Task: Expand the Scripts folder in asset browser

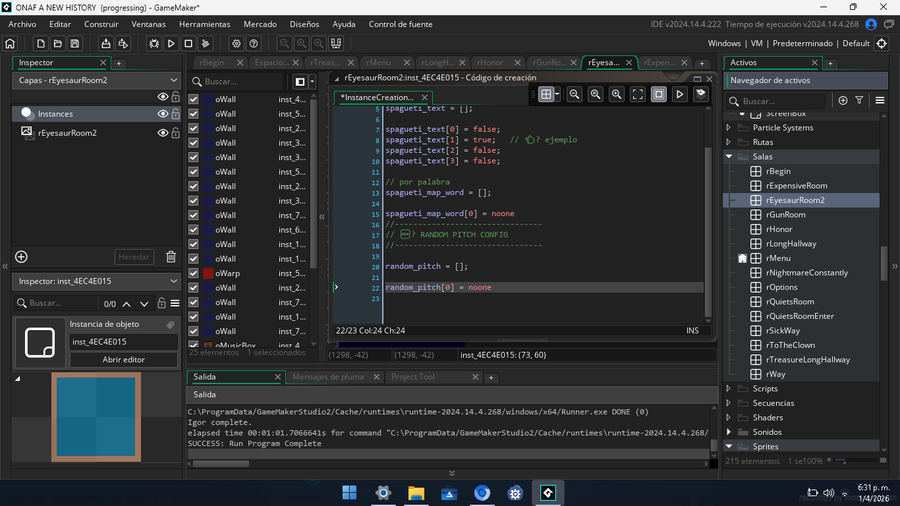Action: click(729, 389)
